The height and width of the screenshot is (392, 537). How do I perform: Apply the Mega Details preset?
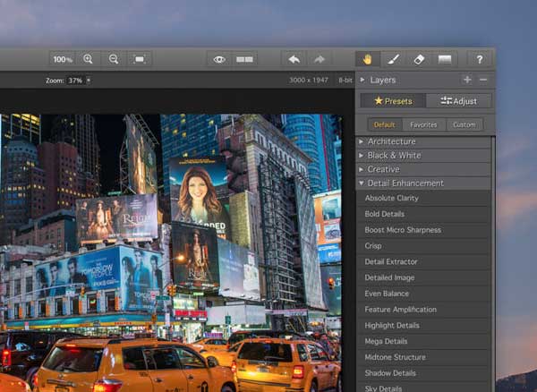[x=423, y=341]
